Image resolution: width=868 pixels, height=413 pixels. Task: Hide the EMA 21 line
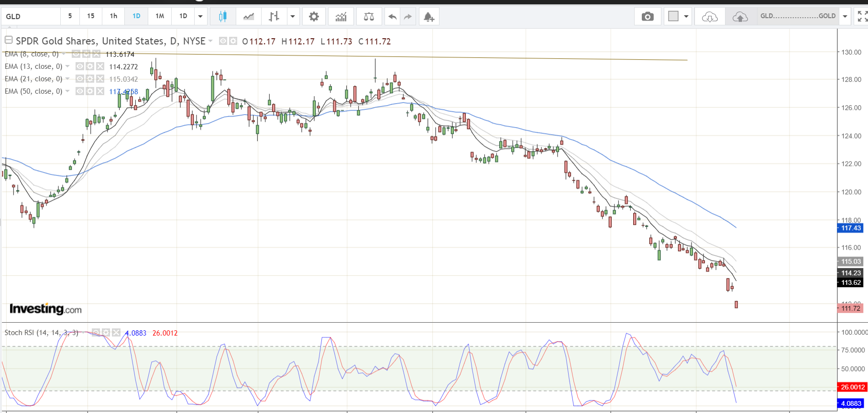(80, 79)
